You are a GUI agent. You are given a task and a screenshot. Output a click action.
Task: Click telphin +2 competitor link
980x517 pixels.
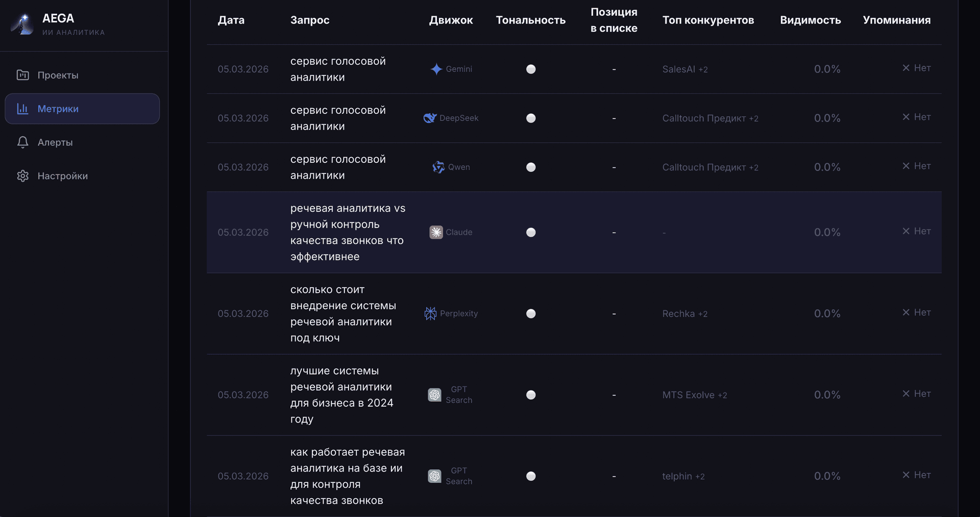tap(683, 476)
